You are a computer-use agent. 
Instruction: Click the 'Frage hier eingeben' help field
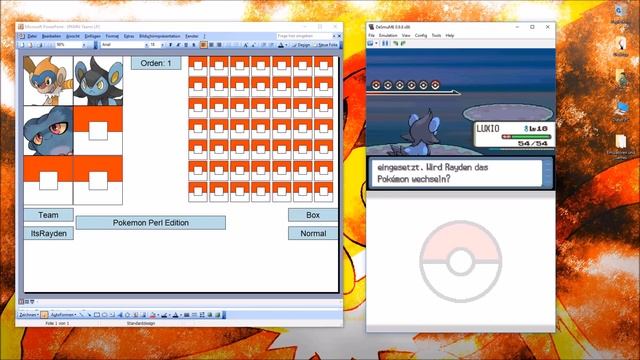point(304,36)
